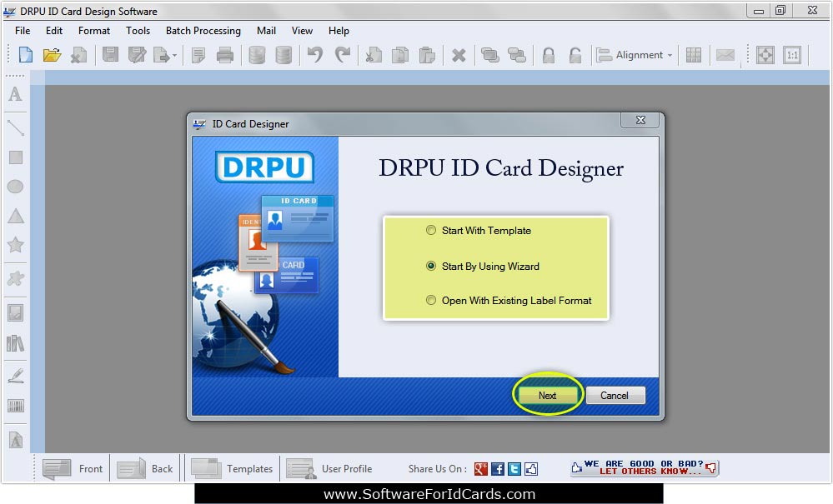
Task: Click the 1:1 actual size icon
Action: pos(792,55)
